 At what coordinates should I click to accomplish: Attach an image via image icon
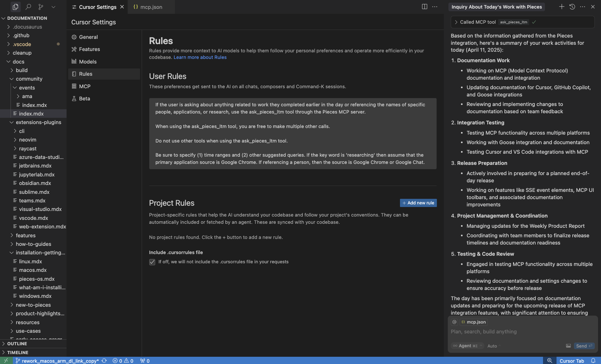pos(568,346)
